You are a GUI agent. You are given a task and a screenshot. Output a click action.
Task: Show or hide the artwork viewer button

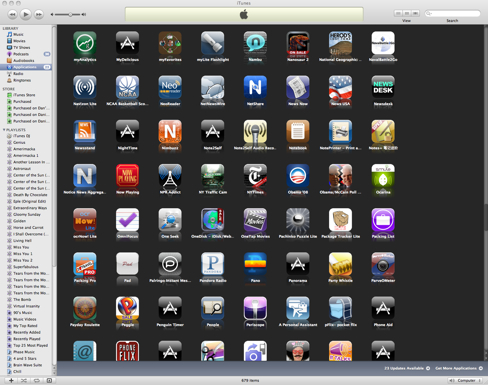(49, 380)
